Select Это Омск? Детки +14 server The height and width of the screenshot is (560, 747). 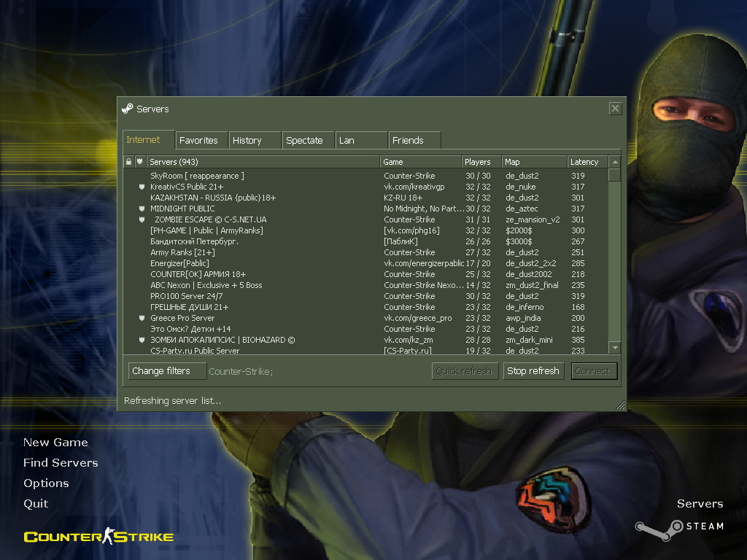coord(366,329)
